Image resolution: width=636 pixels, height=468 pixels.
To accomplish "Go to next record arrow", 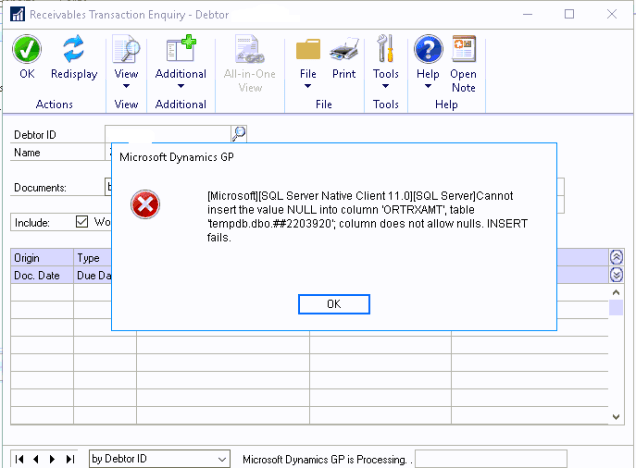I will [x=52, y=459].
